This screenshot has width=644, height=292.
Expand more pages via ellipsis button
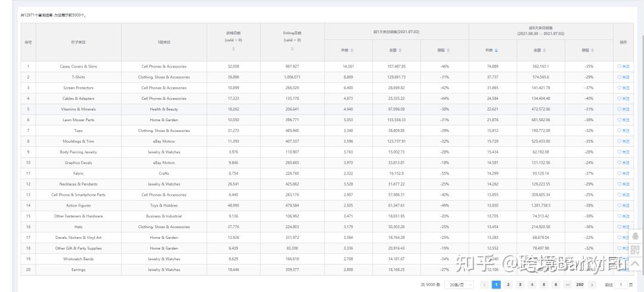[567, 285]
